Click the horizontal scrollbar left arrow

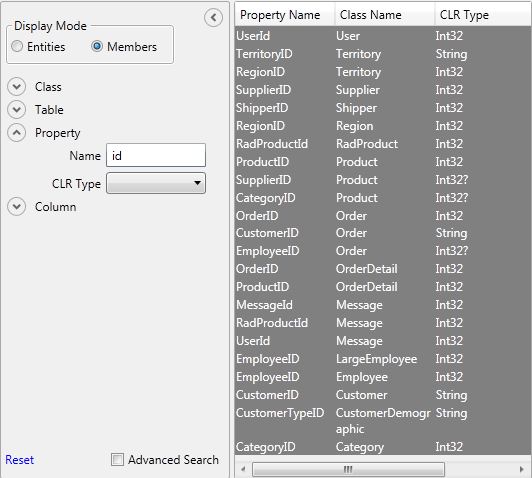(243, 470)
